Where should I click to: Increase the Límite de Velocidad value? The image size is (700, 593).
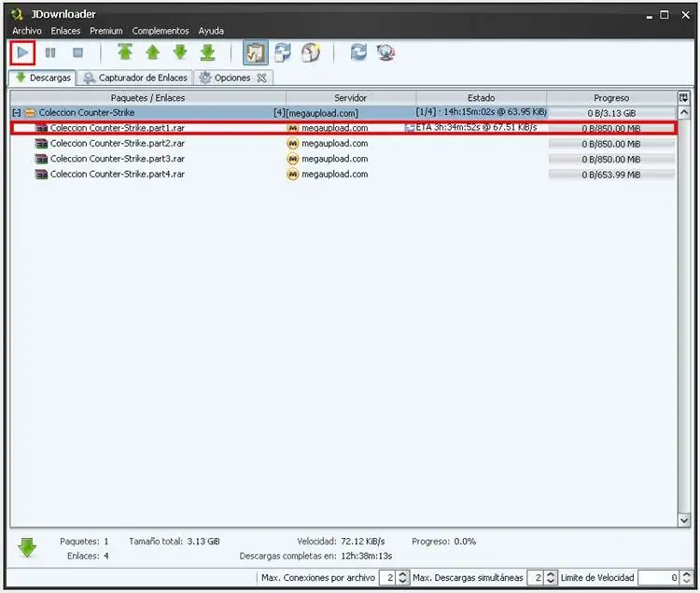[x=687, y=574]
